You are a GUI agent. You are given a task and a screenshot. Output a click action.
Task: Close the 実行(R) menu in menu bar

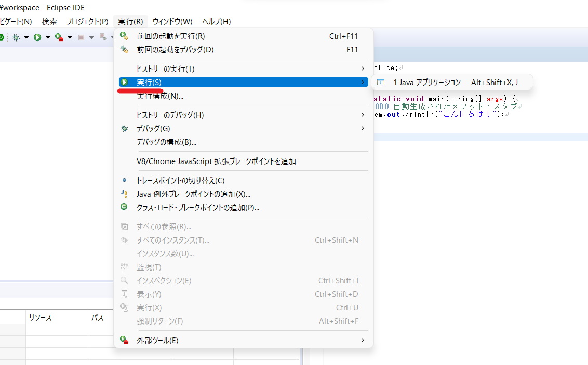130,22
